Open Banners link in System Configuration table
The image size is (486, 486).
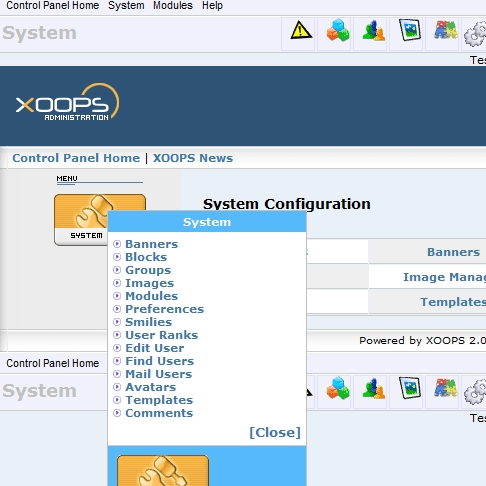tap(453, 252)
